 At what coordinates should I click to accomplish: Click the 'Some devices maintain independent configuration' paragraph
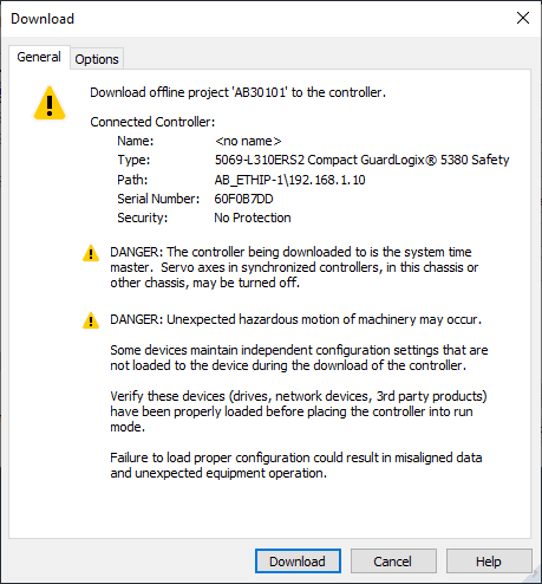point(299,358)
